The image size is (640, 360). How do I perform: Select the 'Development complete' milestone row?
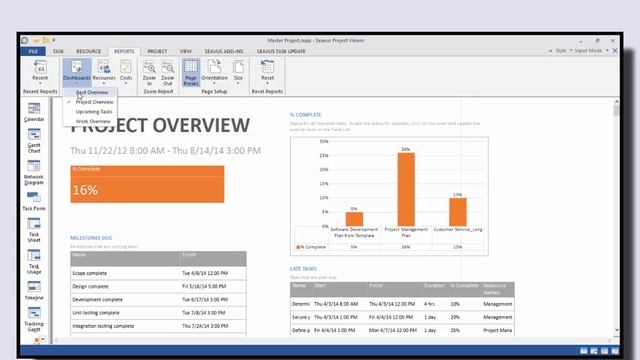tap(158, 300)
